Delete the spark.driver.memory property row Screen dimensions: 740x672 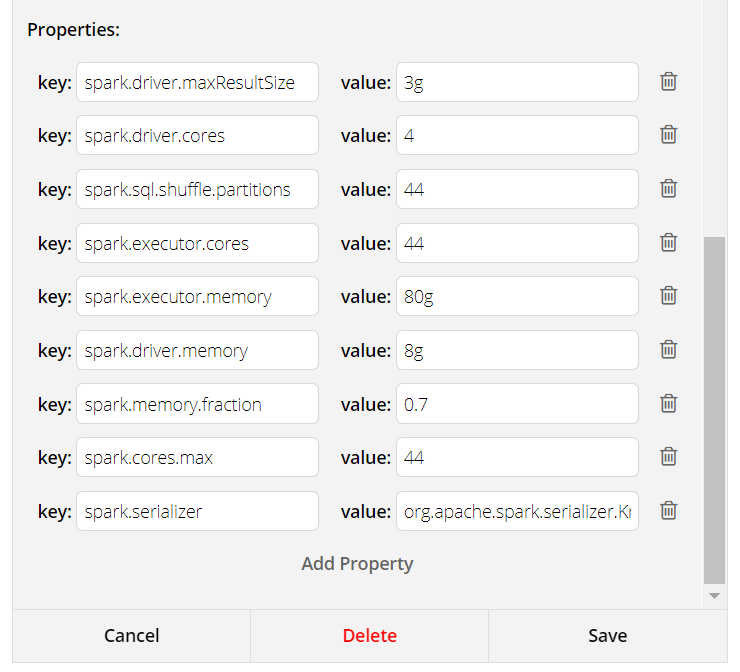pos(669,350)
